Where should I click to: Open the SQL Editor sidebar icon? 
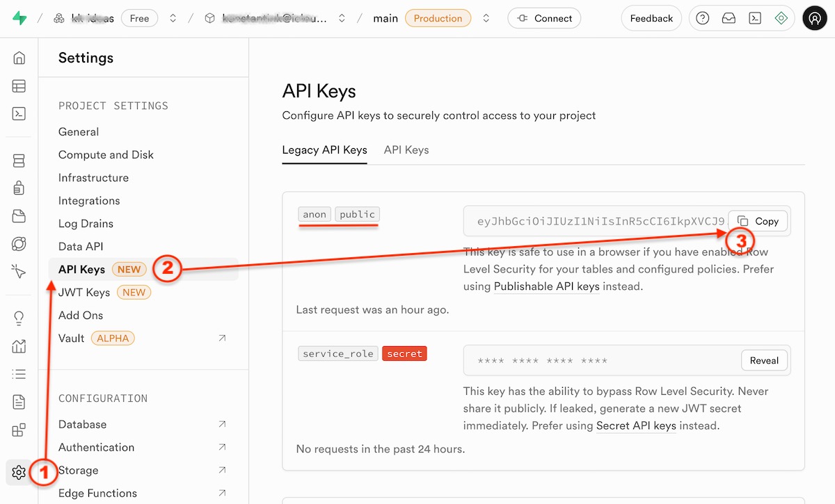coord(18,111)
